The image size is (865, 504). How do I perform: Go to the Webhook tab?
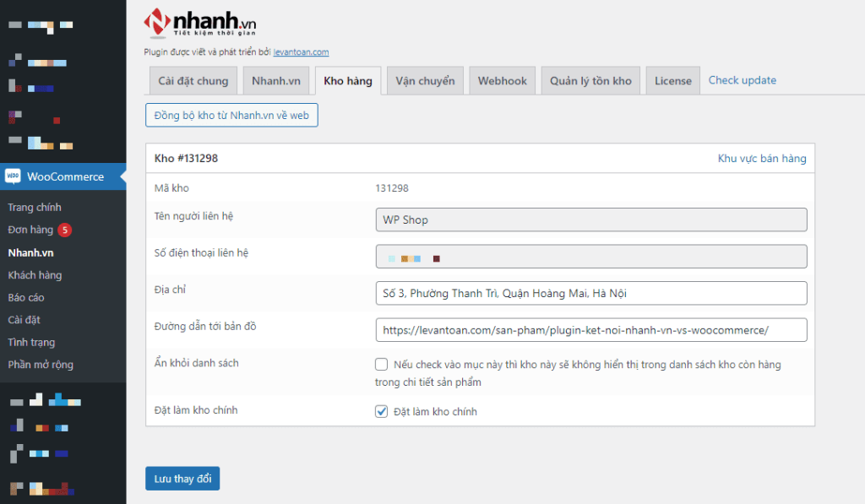[x=502, y=81]
